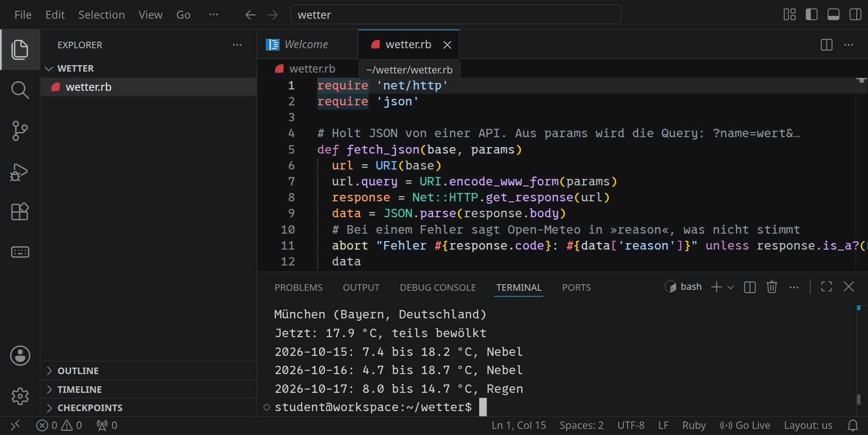Toggle the bottom panel visibility
This screenshot has width=868, height=435.
pyautogui.click(x=833, y=15)
